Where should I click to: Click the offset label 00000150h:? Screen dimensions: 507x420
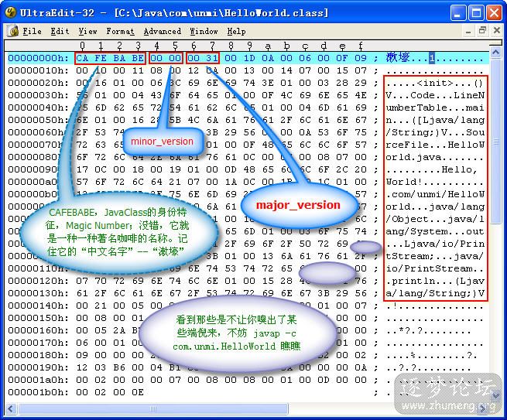(38, 318)
